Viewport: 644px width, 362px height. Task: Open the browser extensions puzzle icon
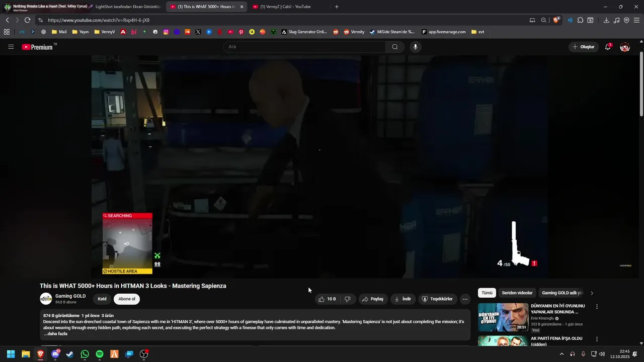click(x=580, y=20)
